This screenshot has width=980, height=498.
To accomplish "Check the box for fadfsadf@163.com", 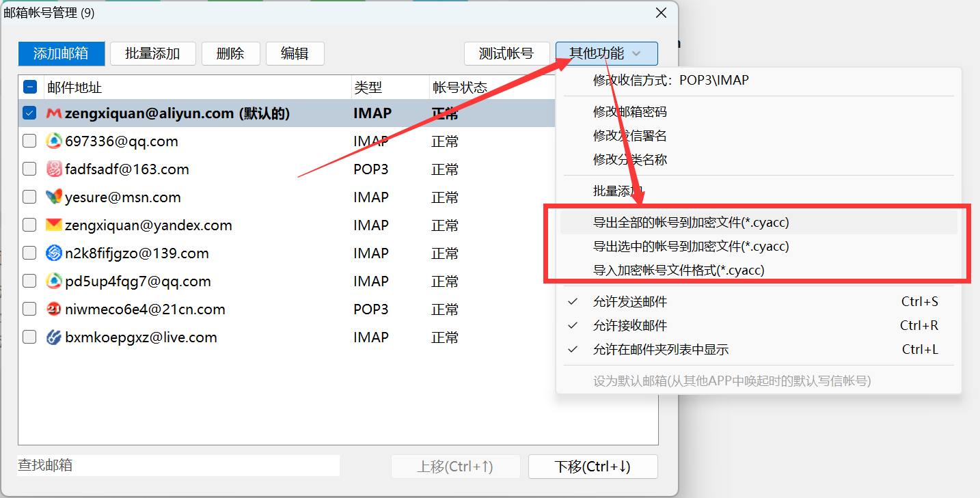I will [x=30, y=169].
